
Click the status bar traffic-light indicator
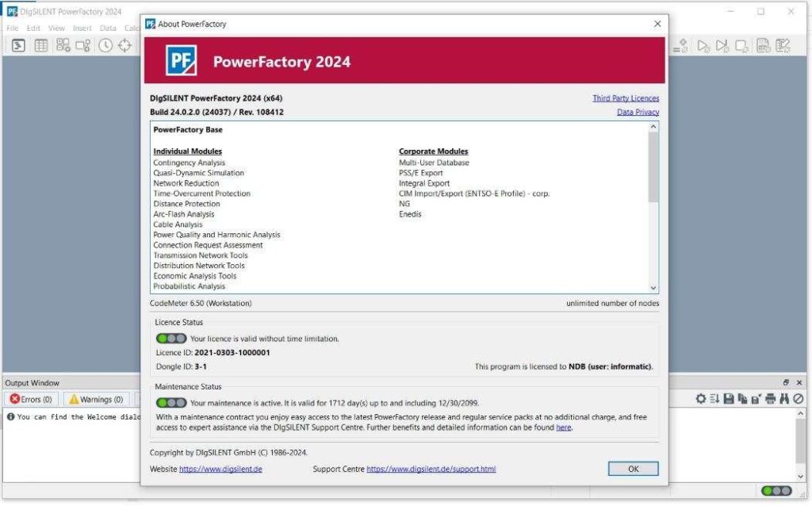pos(776,490)
